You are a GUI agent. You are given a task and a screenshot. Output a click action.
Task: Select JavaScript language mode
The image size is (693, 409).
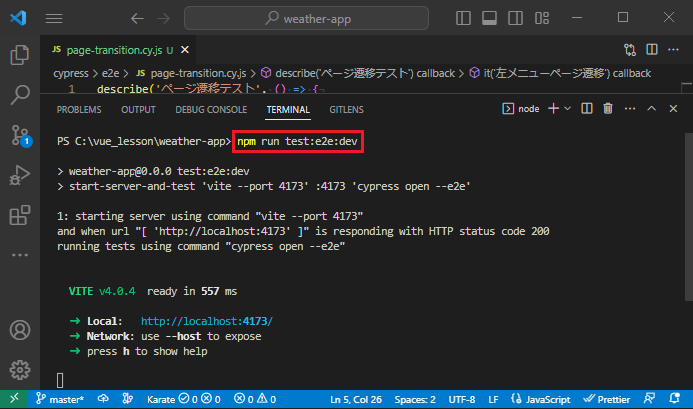click(541, 399)
